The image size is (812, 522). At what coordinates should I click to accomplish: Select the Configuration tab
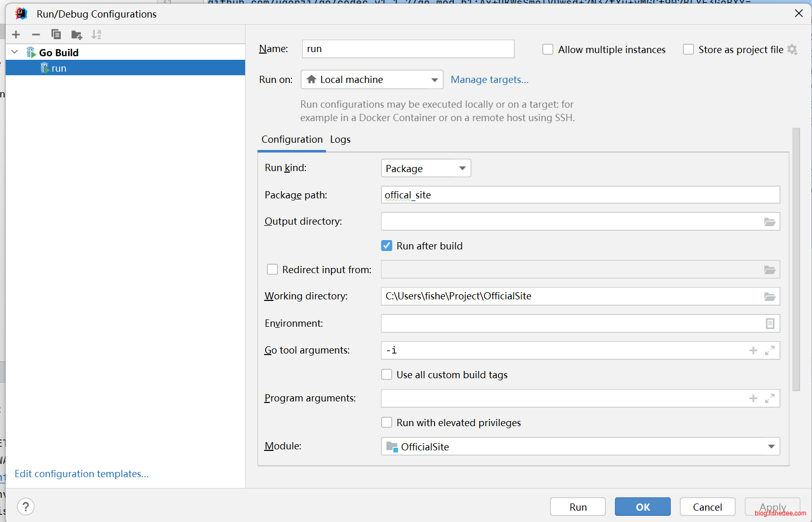[x=292, y=140]
